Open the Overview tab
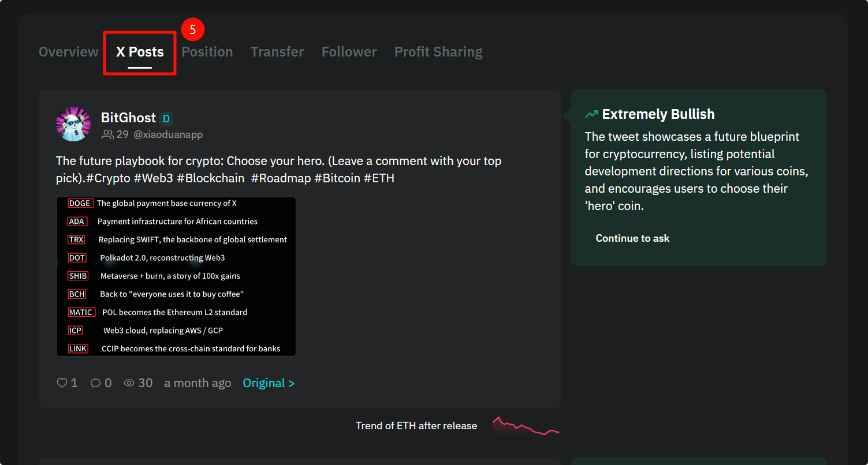This screenshot has height=465, width=868. [x=69, y=52]
